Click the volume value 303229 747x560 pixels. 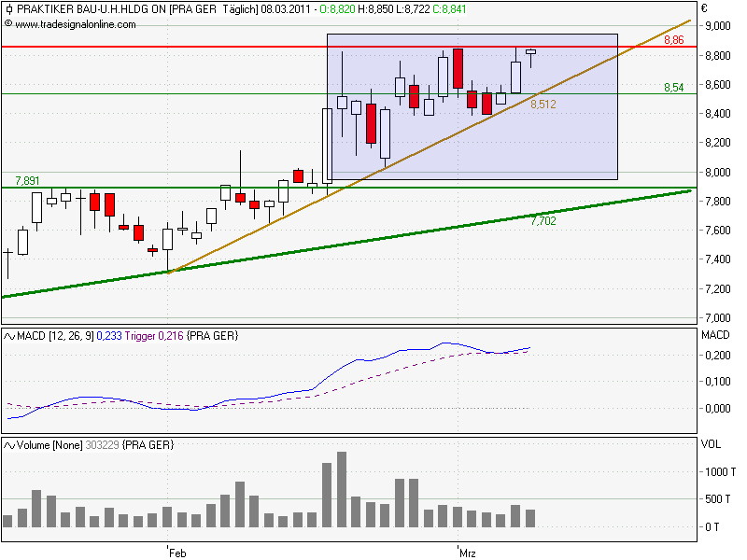pyautogui.click(x=102, y=445)
